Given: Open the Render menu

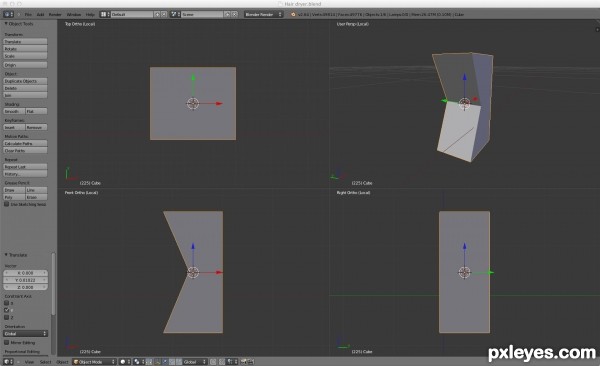Looking at the screenshot, I should (55, 15).
